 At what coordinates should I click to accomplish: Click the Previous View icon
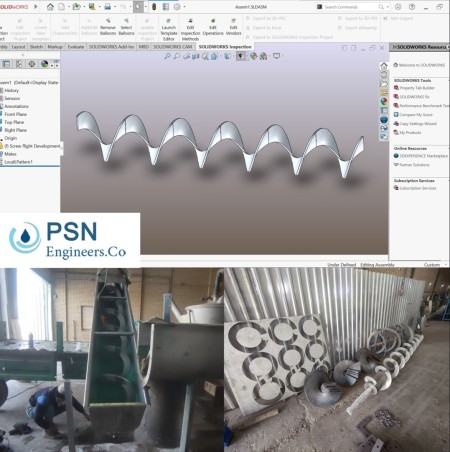[x=186, y=56]
